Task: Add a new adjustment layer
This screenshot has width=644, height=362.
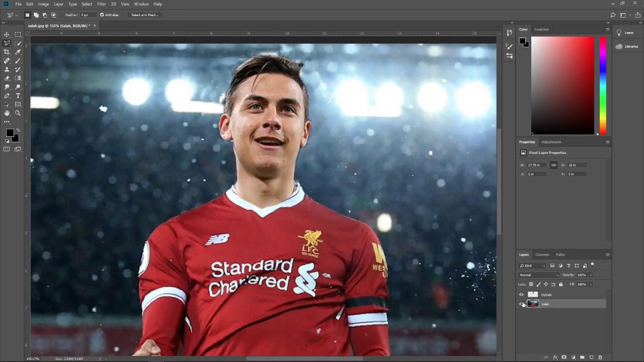Action: point(573,357)
